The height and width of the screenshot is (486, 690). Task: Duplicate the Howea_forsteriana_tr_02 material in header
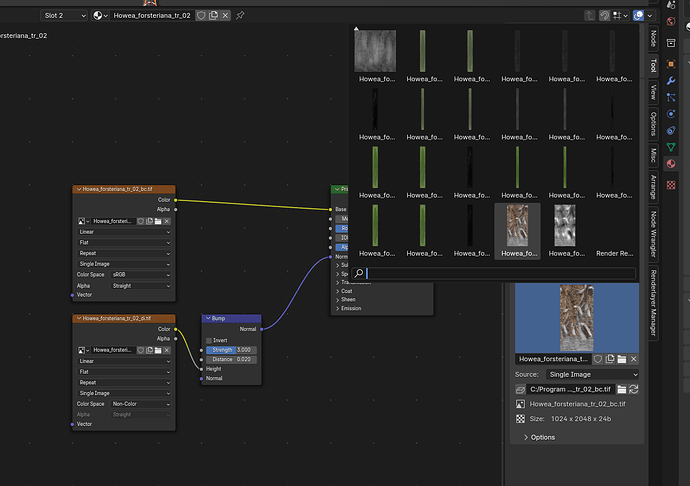(213, 15)
